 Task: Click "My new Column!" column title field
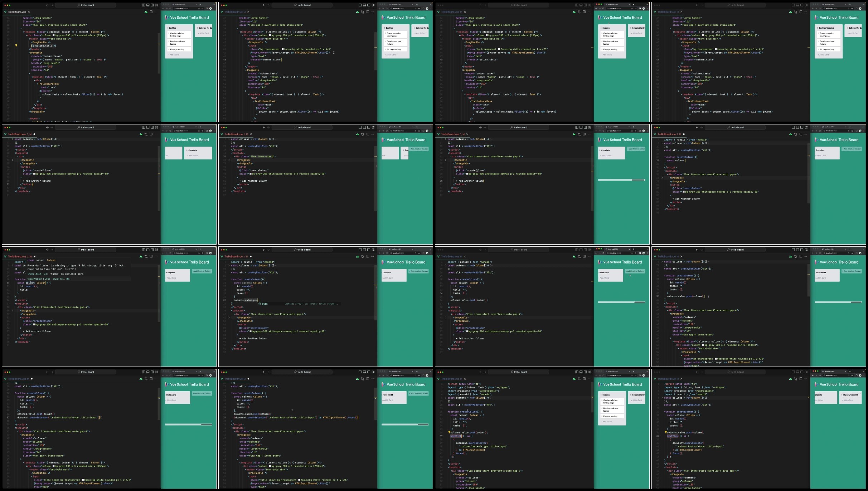(851, 395)
